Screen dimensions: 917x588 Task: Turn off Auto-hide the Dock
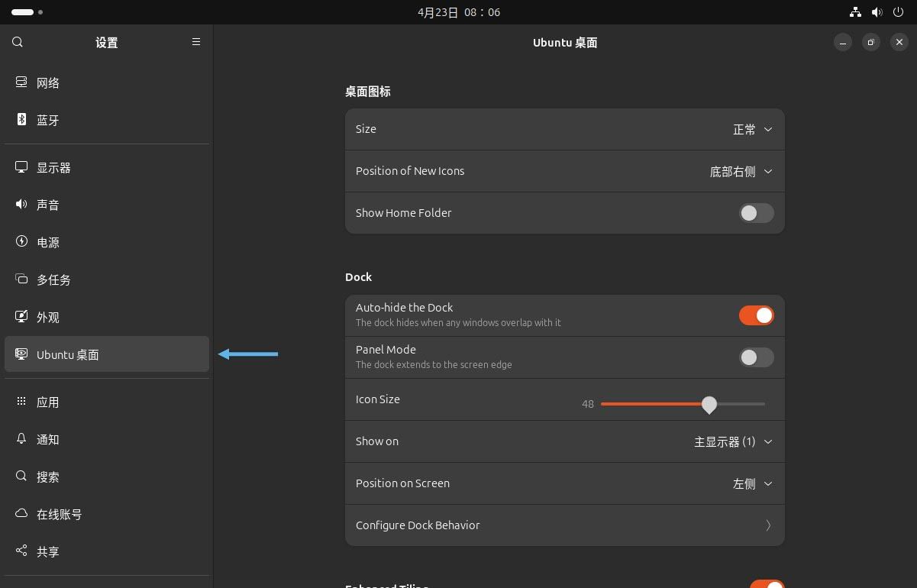(756, 315)
